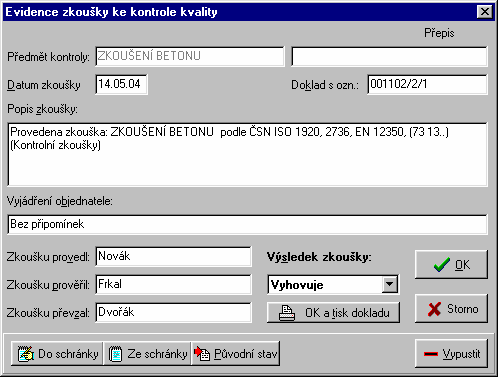Focus the Datum zkoušky field 14.05.04
Viewport: 498px width, 377px height.
pos(121,84)
